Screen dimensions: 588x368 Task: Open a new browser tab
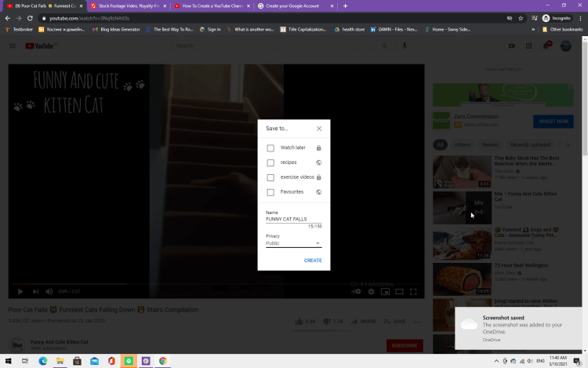tap(345, 6)
